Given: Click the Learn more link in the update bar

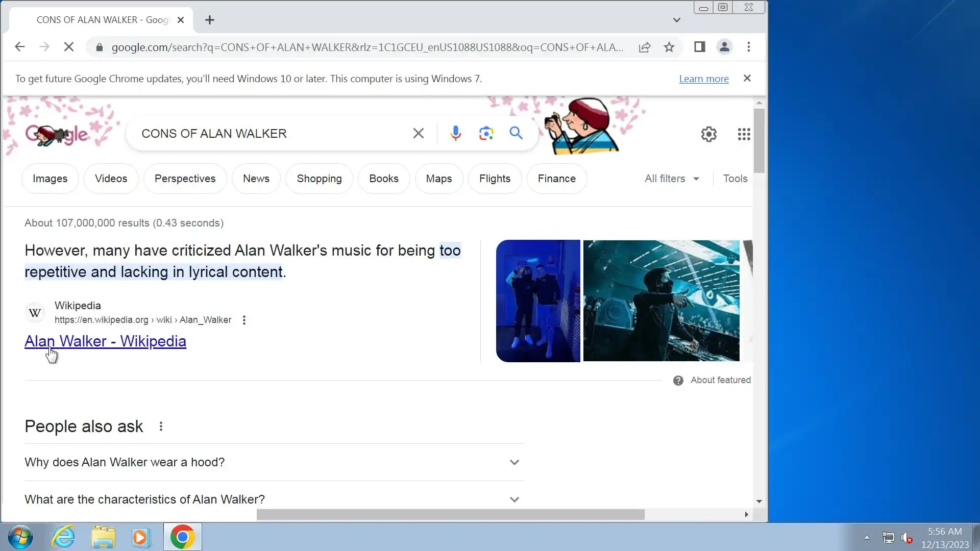Looking at the screenshot, I should coord(703,79).
